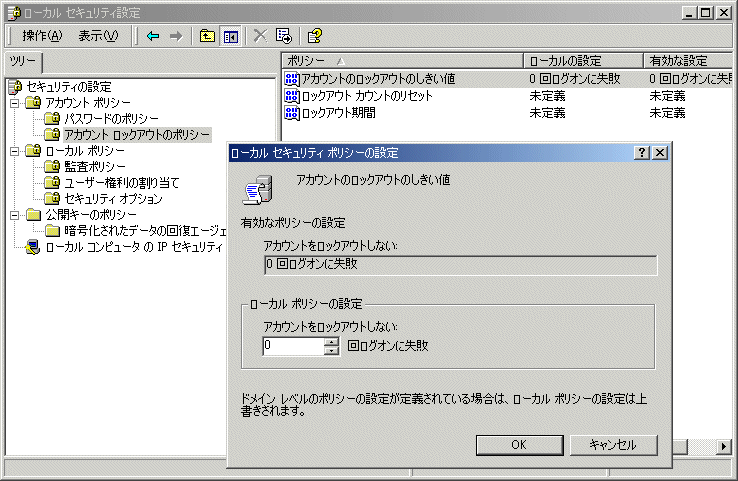Click the ユーザー権利の割り当て folder icon

pos(52,182)
